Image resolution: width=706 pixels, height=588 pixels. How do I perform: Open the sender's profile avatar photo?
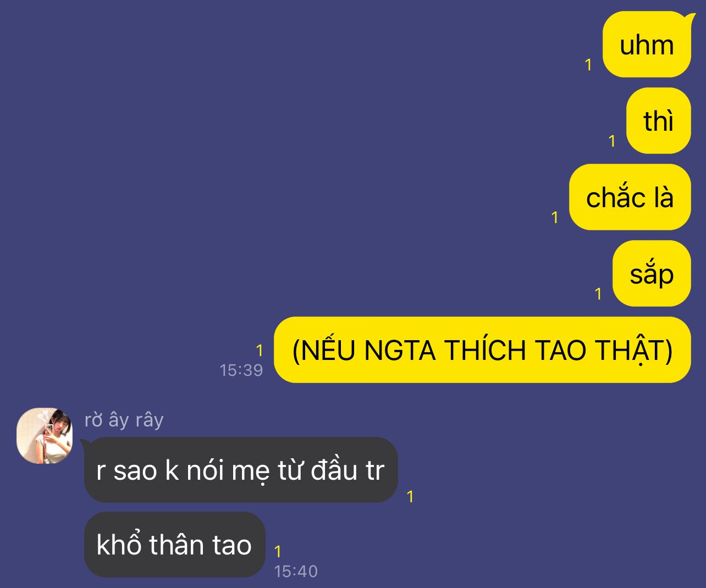(45, 436)
